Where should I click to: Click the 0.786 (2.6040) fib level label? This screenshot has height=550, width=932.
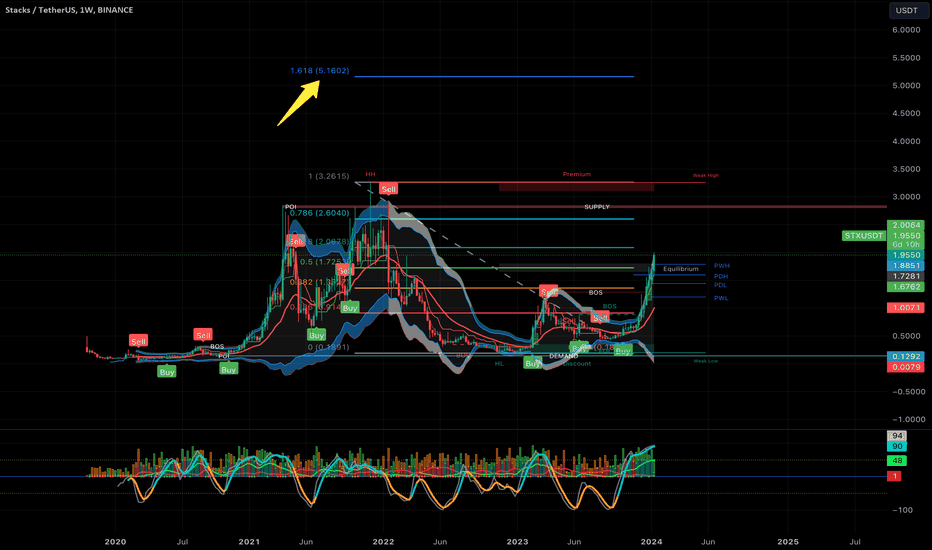(320, 213)
